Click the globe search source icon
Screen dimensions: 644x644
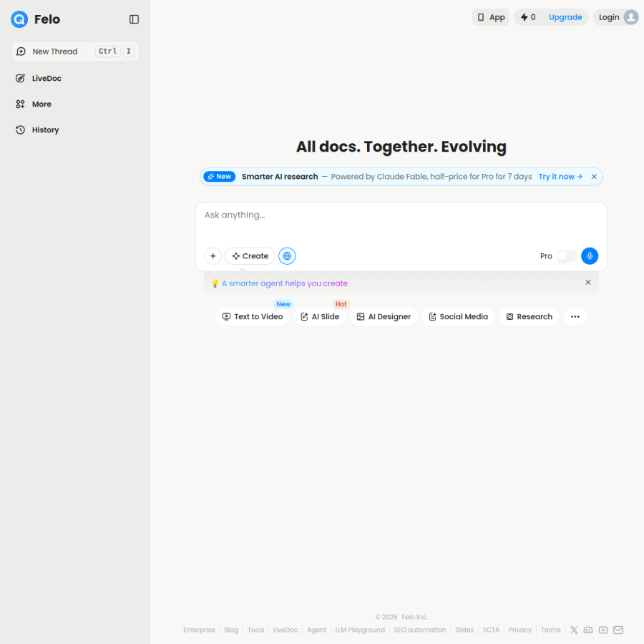pyautogui.click(x=287, y=256)
